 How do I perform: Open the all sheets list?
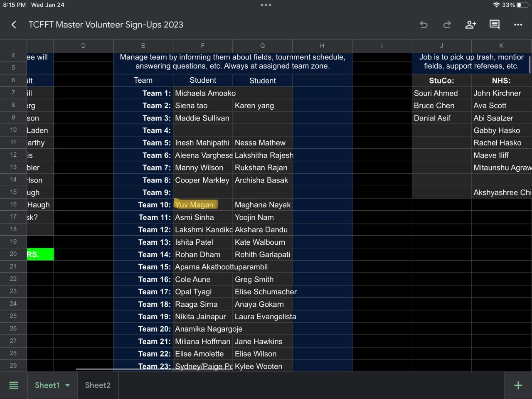[14, 385]
